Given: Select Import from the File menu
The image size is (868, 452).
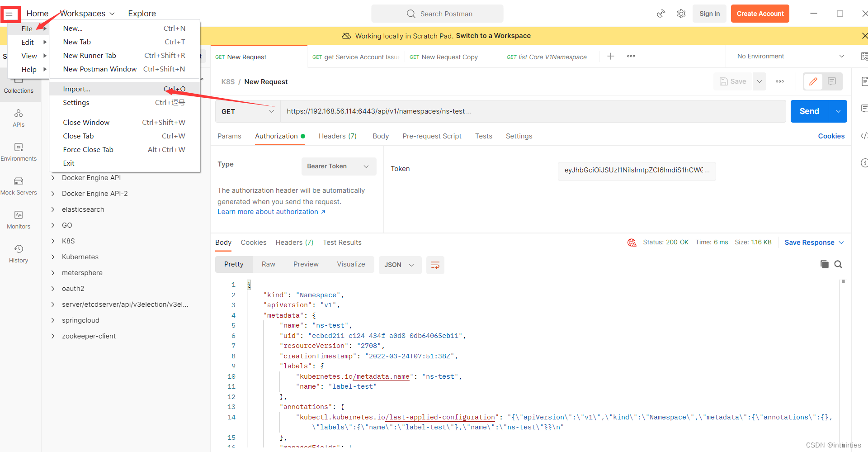Looking at the screenshot, I should [76, 89].
